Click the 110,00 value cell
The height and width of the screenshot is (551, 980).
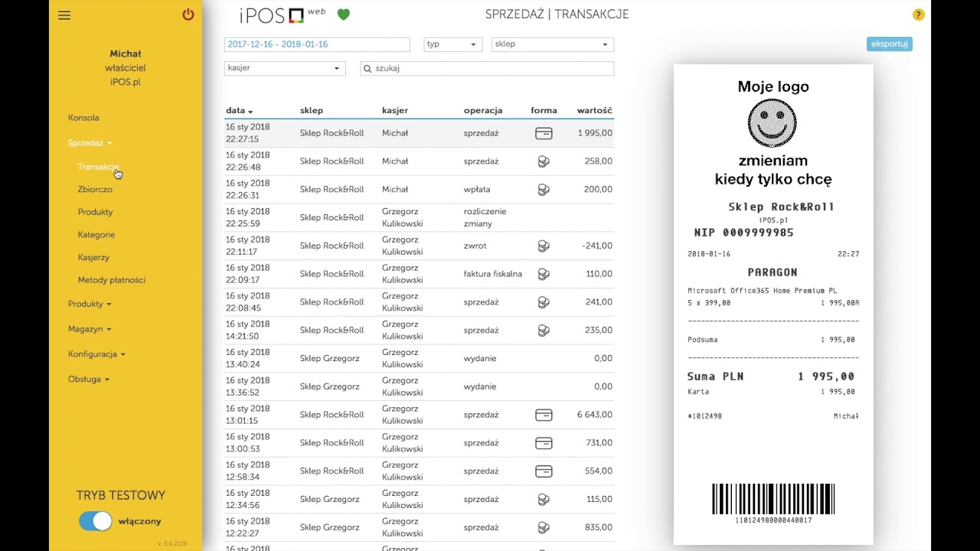click(x=599, y=274)
